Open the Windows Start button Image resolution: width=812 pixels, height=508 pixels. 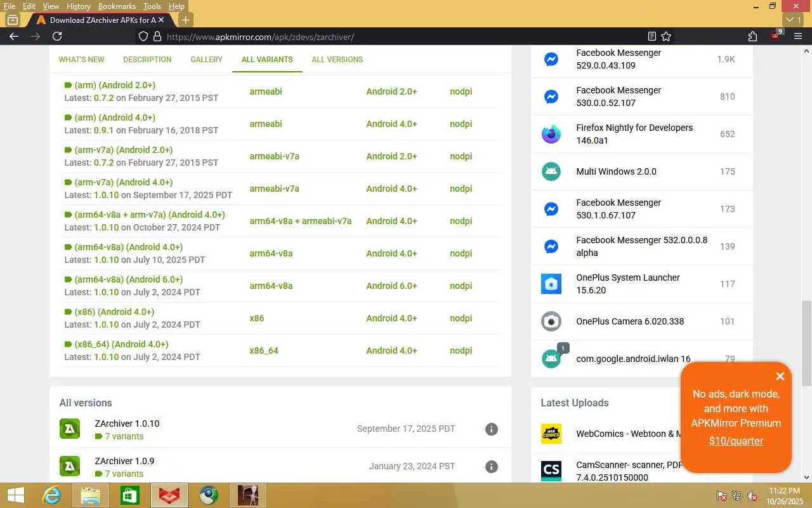16,495
